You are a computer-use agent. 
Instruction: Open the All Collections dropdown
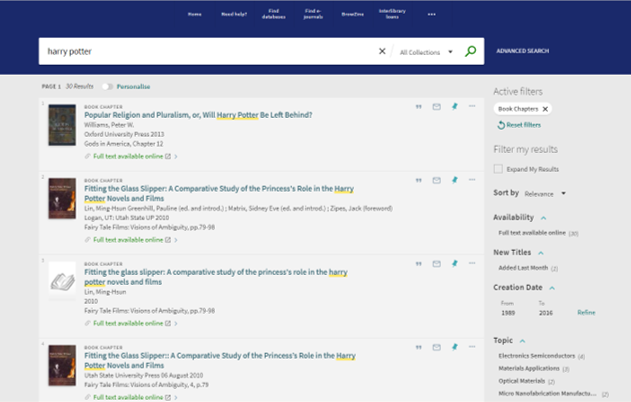pos(425,51)
